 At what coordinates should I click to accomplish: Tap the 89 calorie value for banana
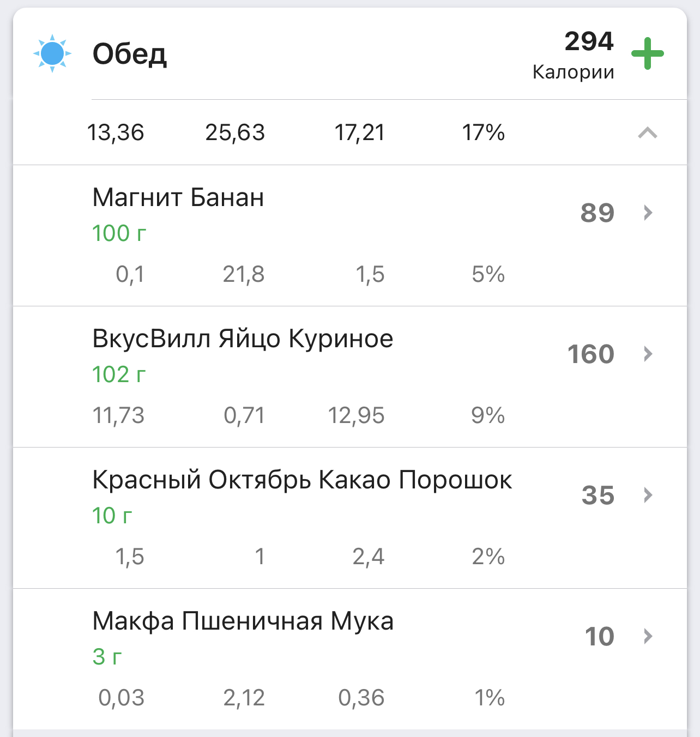click(x=598, y=213)
